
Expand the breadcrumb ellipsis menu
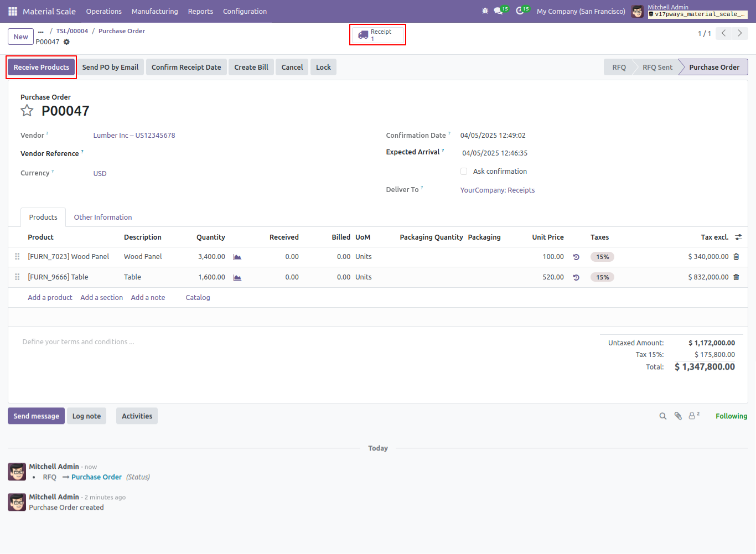(x=41, y=32)
